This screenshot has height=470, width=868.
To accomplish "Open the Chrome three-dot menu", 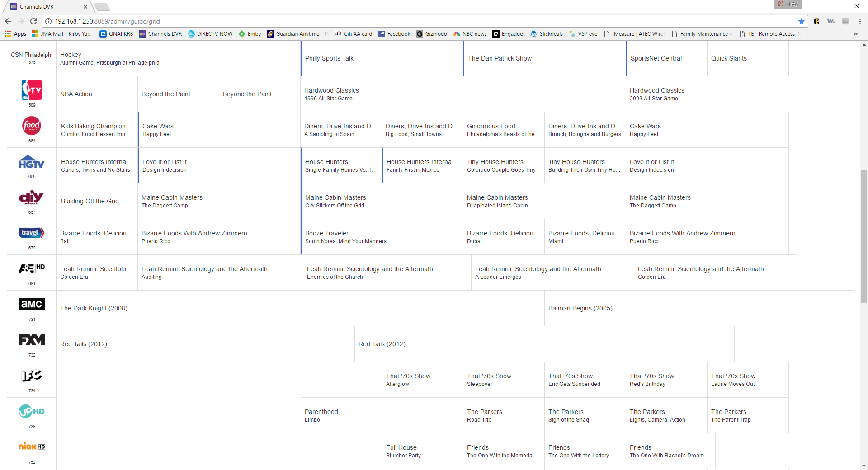I will pos(860,21).
